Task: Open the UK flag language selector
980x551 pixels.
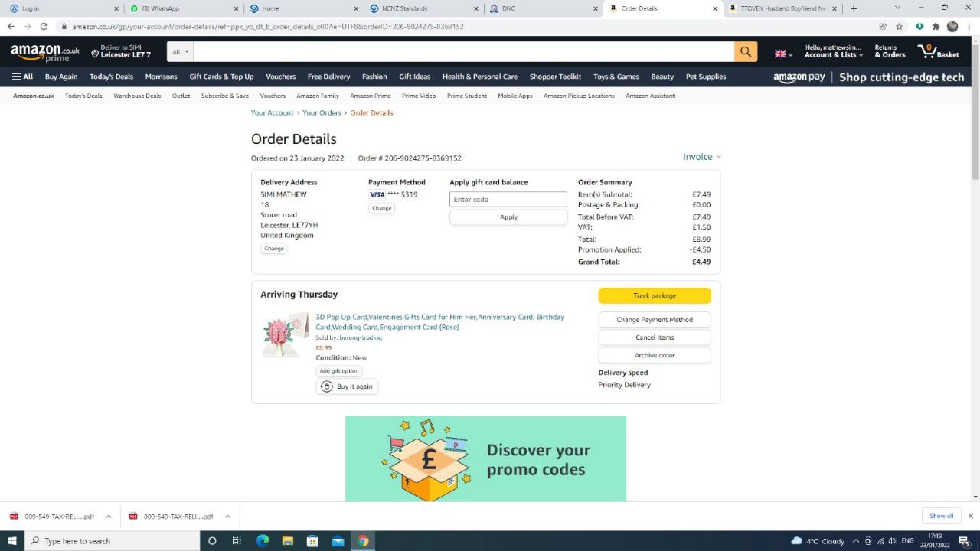Action: (x=783, y=54)
